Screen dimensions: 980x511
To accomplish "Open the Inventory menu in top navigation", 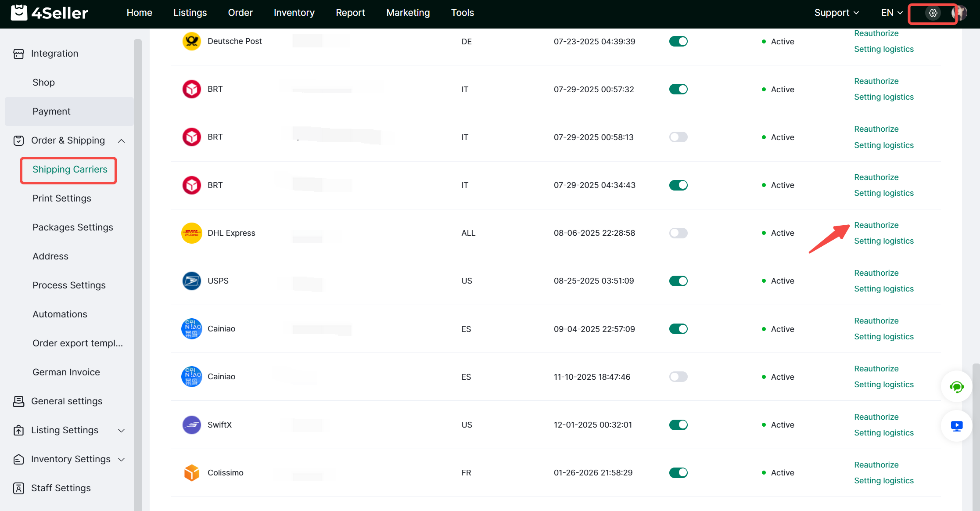I will pyautogui.click(x=294, y=13).
